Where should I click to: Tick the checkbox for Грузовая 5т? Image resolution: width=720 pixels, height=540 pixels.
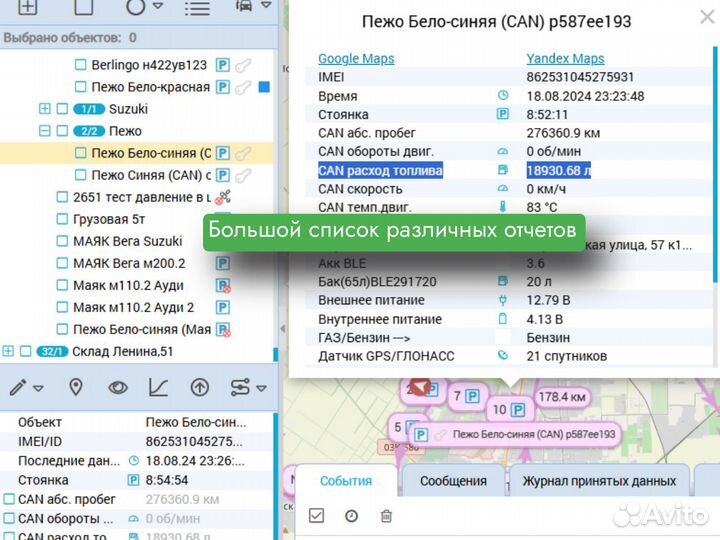coord(62,219)
